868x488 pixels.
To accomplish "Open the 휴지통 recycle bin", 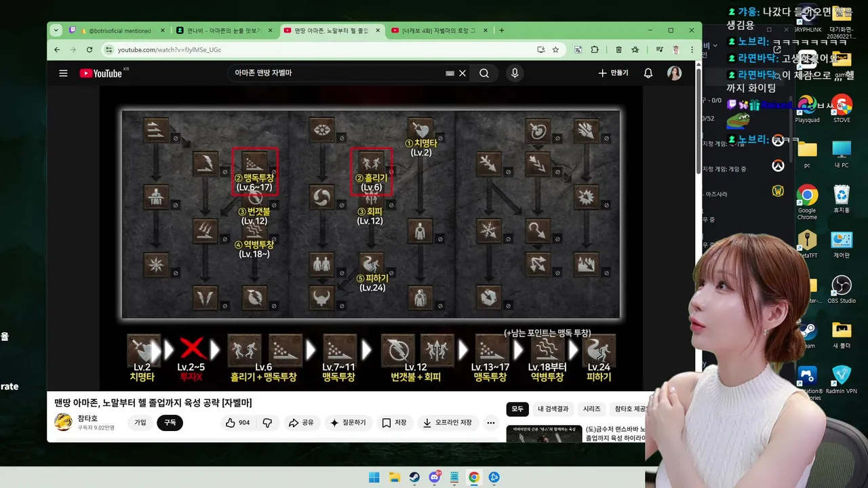I will [x=842, y=200].
